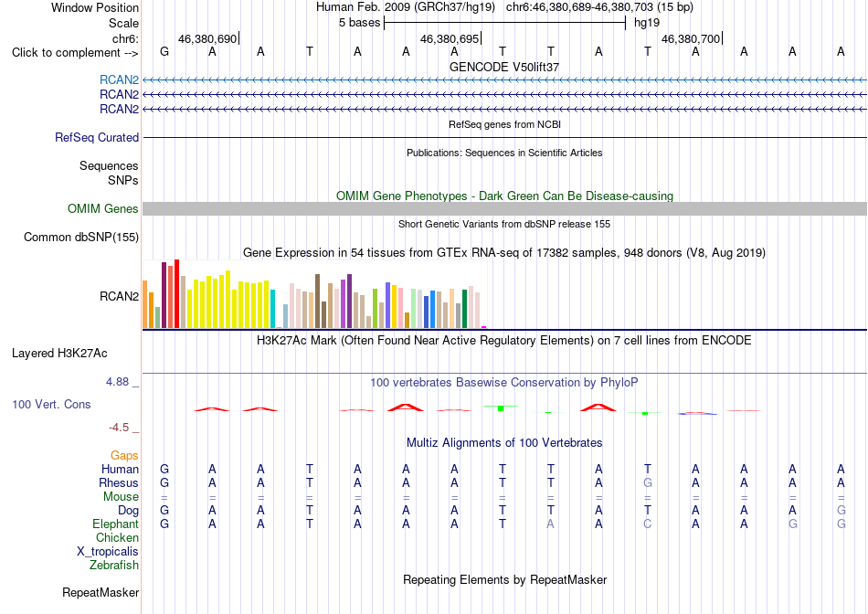Viewport: 868px width, 614px height.
Task: Click the Elephant species label
Action: (x=116, y=524)
